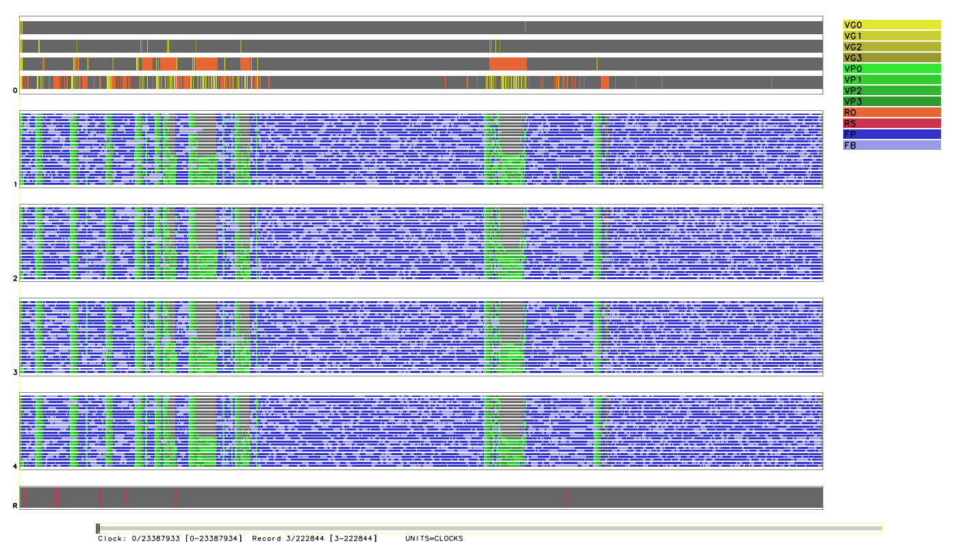Click the large orange RO block in panel 0
The image size is (980, 542).
point(508,64)
